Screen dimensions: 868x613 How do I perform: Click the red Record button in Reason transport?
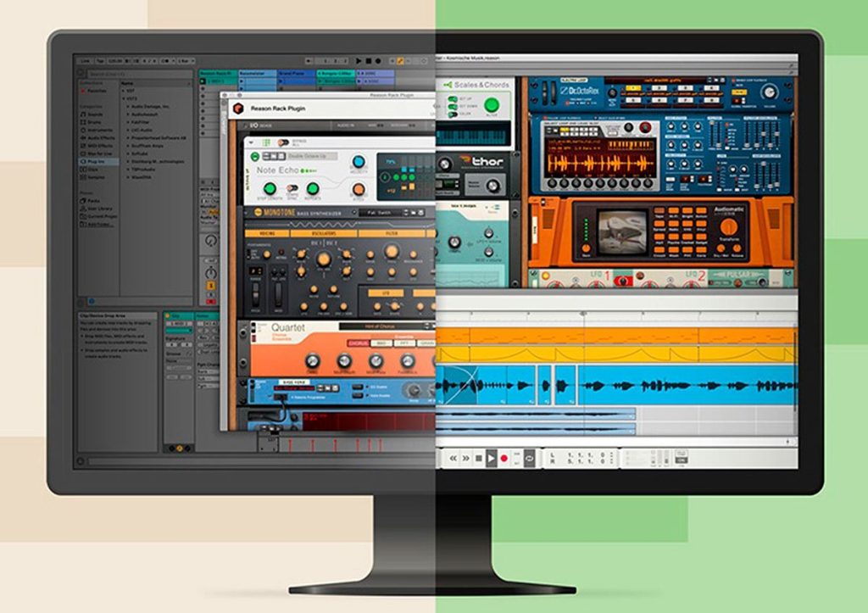click(504, 459)
